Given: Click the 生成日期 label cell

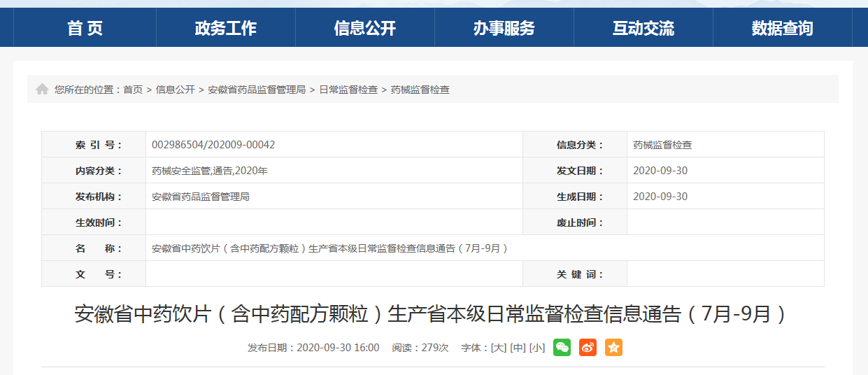Looking at the screenshot, I should tap(575, 197).
